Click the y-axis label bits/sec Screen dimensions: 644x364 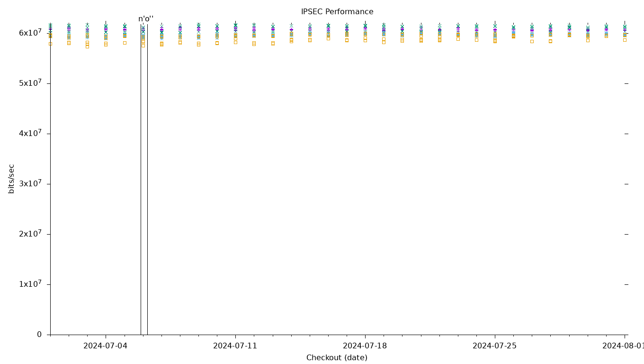[x=11, y=179]
